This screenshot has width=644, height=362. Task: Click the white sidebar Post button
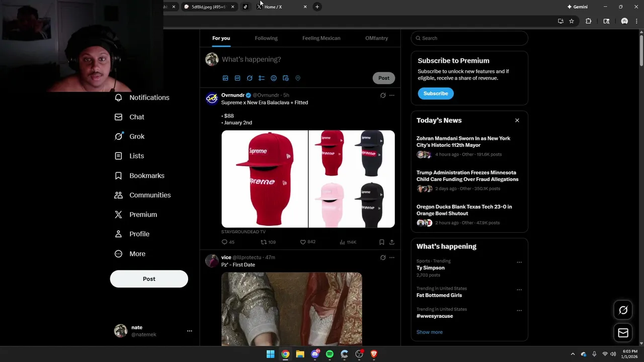[x=149, y=279]
